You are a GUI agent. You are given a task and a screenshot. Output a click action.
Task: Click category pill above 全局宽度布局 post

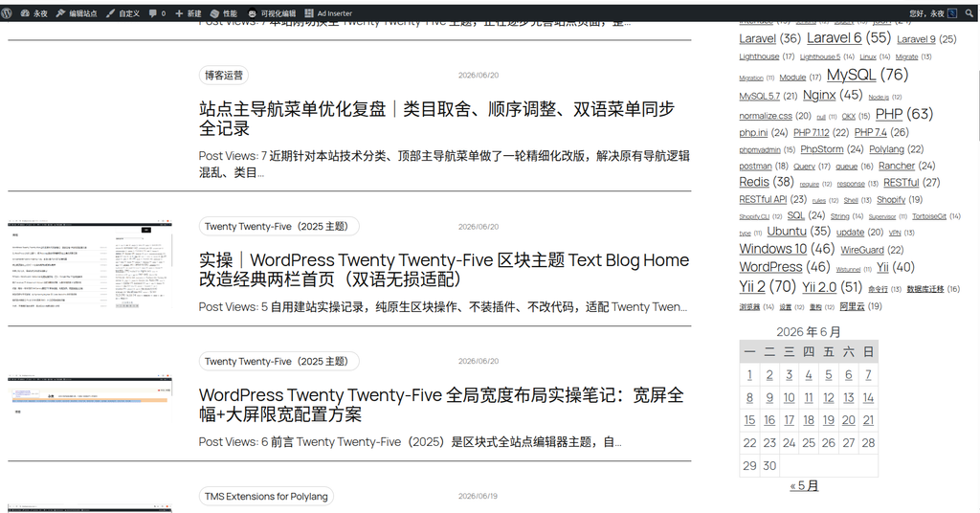(278, 361)
